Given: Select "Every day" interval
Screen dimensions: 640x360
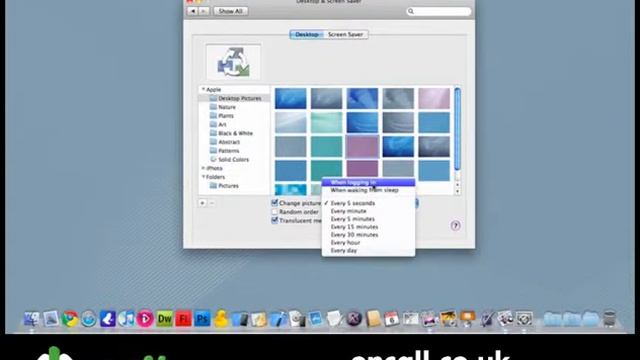Looking at the screenshot, I should (x=369, y=251).
